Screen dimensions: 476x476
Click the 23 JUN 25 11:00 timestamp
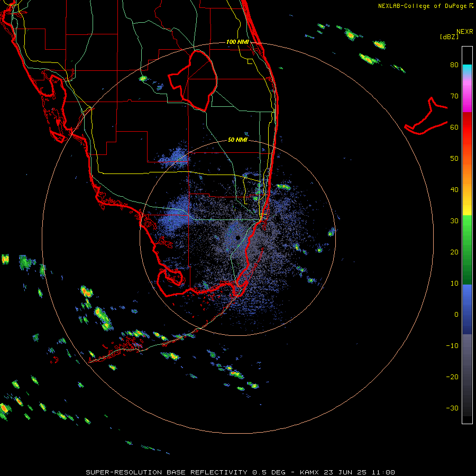click(x=360, y=472)
